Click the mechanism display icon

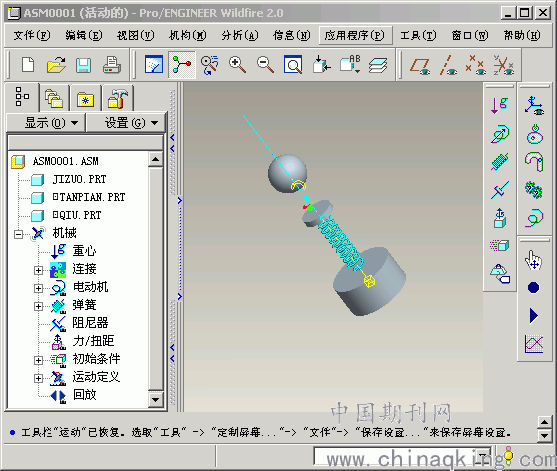pos(534,106)
